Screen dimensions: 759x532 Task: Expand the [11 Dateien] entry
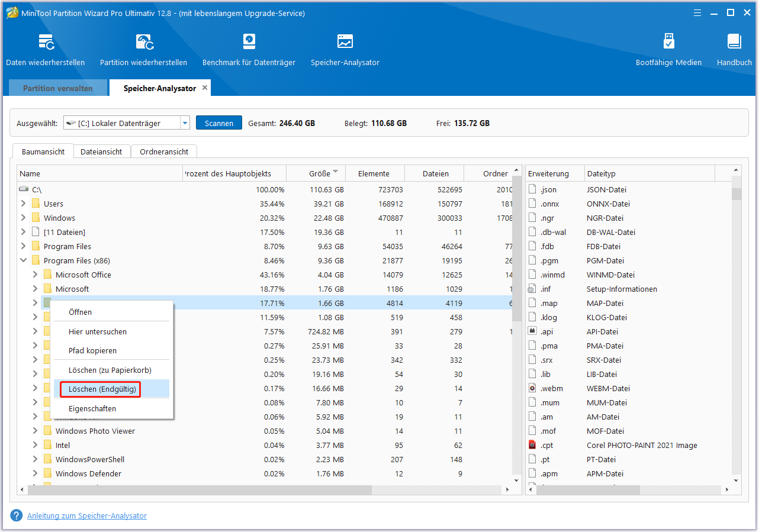pos(23,232)
